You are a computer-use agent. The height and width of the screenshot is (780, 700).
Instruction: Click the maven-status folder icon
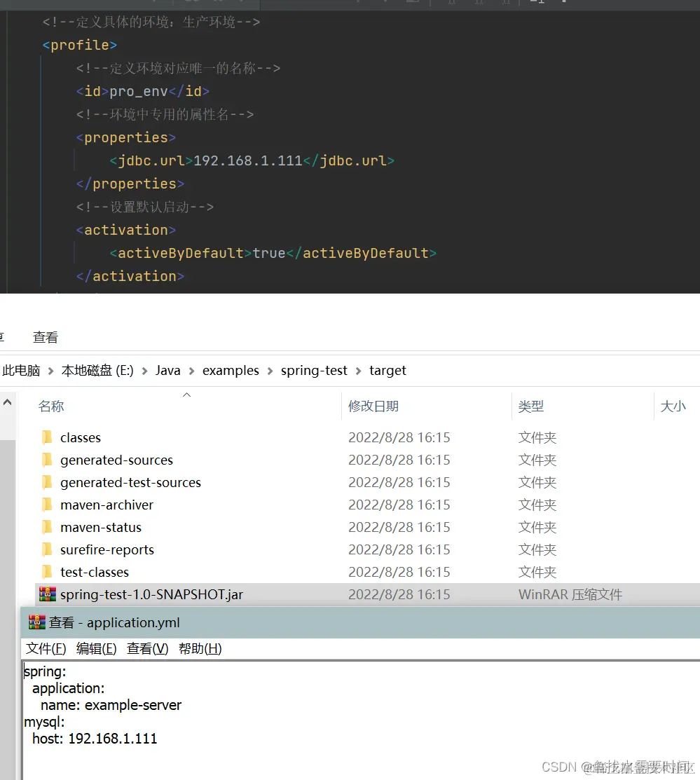tap(47, 527)
